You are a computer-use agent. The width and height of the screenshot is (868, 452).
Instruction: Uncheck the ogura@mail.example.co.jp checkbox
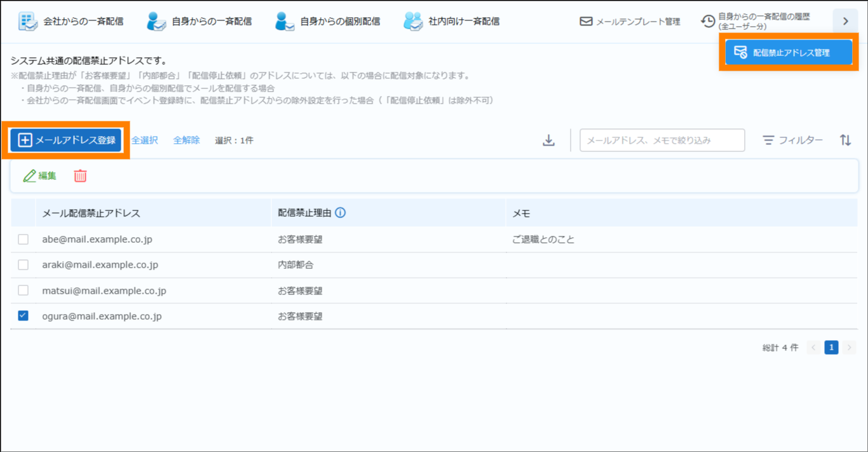24,316
